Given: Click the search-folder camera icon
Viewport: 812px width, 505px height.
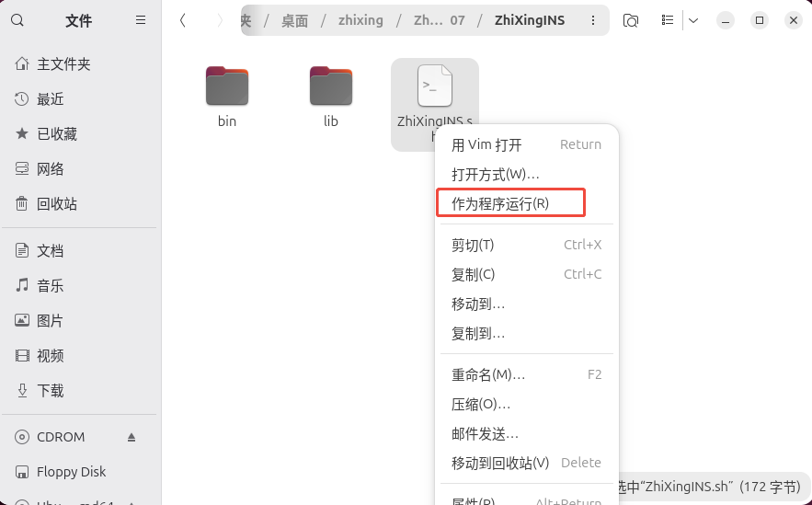Looking at the screenshot, I should click(630, 20).
